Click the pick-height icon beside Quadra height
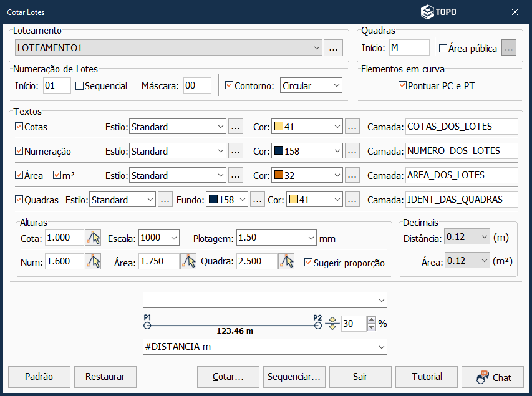Image resolution: width=532 pixels, height=396 pixels. 286,262
